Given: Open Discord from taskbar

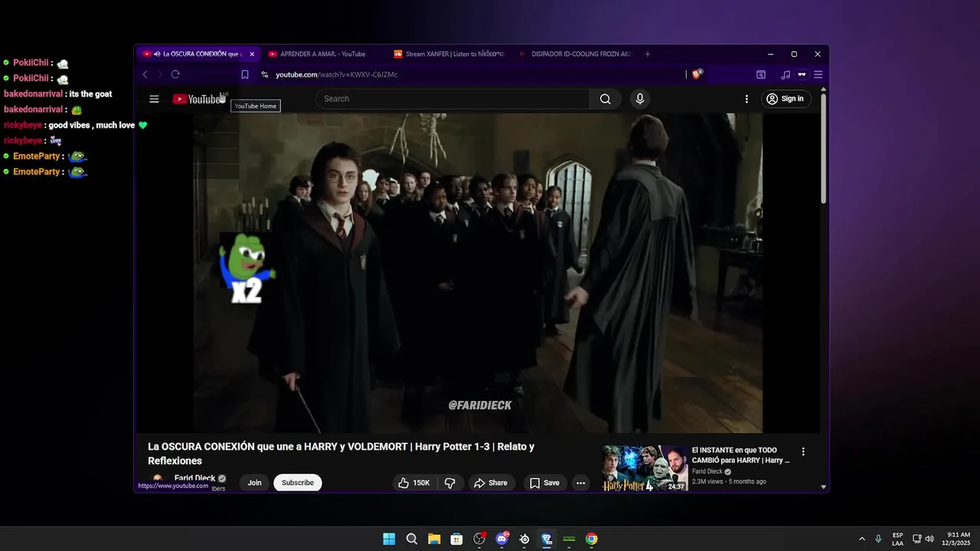Looking at the screenshot, I should 501,539.
